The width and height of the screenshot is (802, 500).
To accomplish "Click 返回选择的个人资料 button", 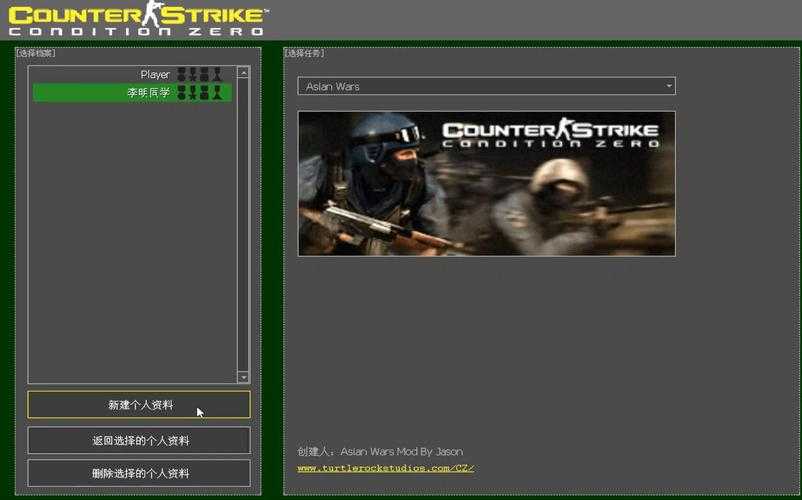I will [x=139, y=440].
